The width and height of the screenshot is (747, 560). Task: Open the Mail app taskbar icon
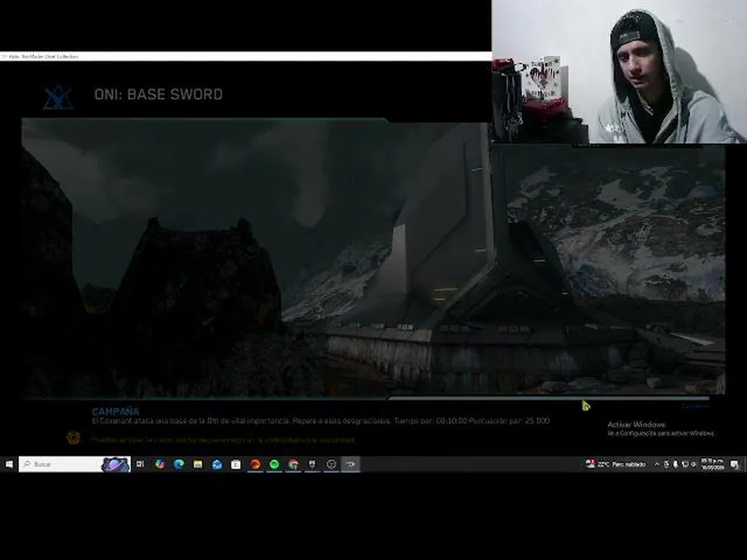[x=217, y=464]
